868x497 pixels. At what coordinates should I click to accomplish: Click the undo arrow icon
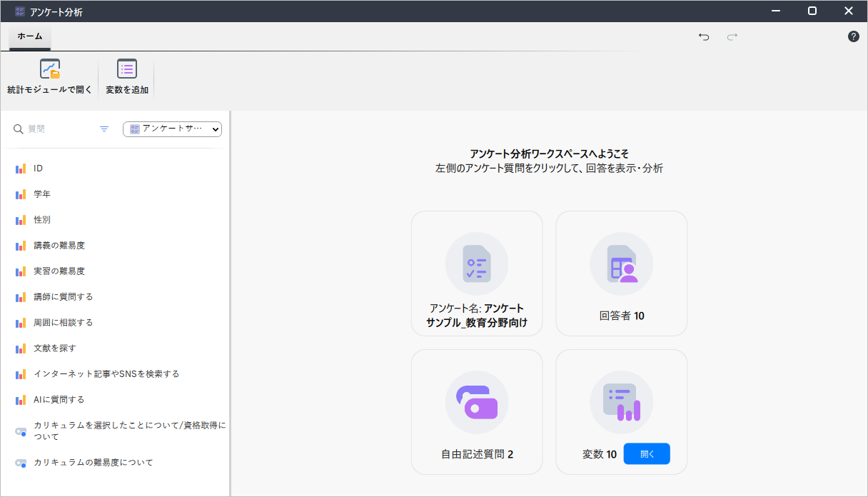click(704, 36)
